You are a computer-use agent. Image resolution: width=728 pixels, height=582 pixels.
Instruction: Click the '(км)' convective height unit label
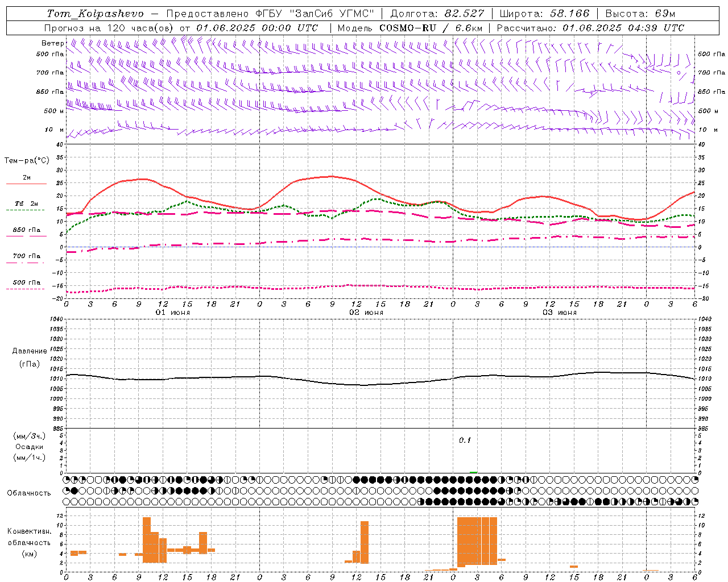tap(30, 554)
